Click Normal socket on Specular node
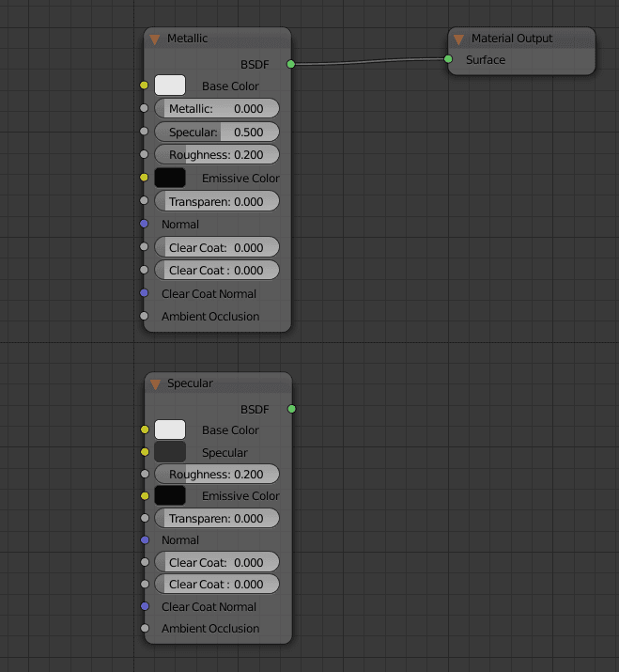 tap(145, 540)
